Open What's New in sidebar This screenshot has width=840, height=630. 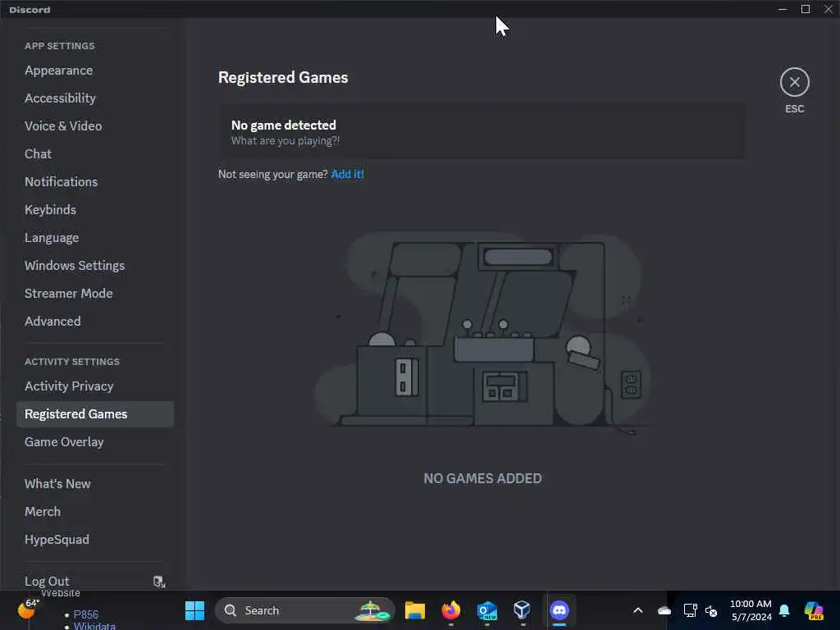(57, 484)
